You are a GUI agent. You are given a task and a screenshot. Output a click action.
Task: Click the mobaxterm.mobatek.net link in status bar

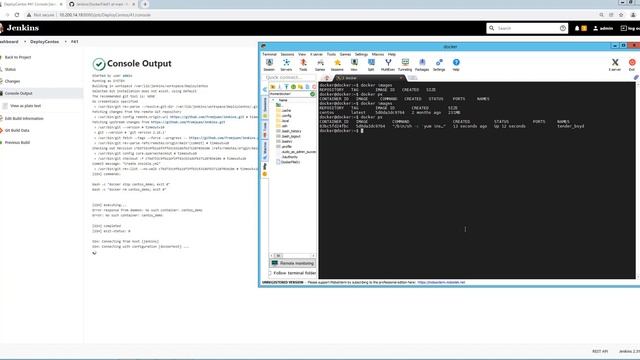click(x=441, y=282)
